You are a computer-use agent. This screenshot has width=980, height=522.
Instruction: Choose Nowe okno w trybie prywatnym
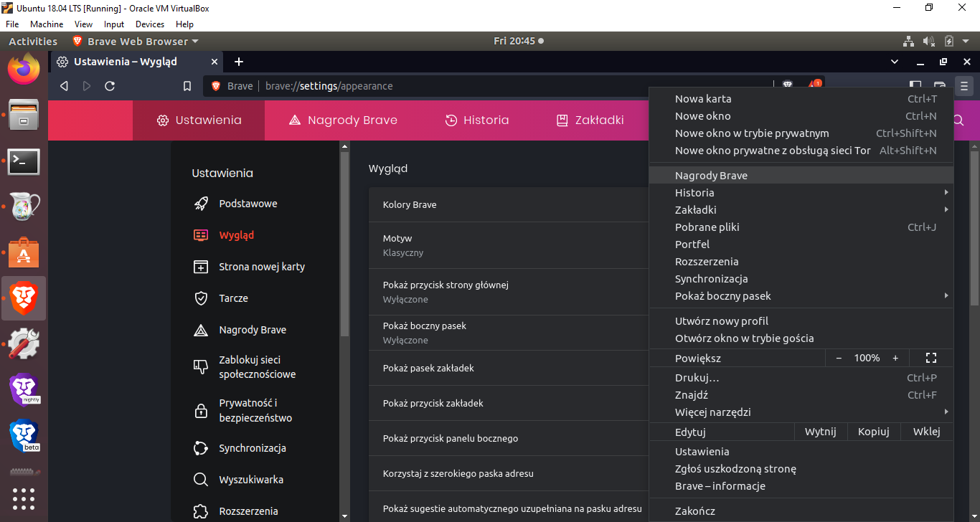[x=801, y=133]
